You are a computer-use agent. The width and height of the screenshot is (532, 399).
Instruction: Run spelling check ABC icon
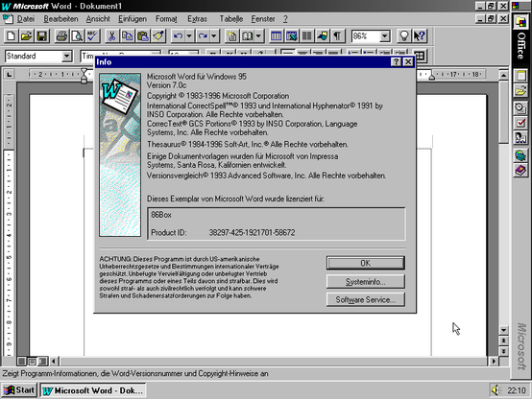92,35
